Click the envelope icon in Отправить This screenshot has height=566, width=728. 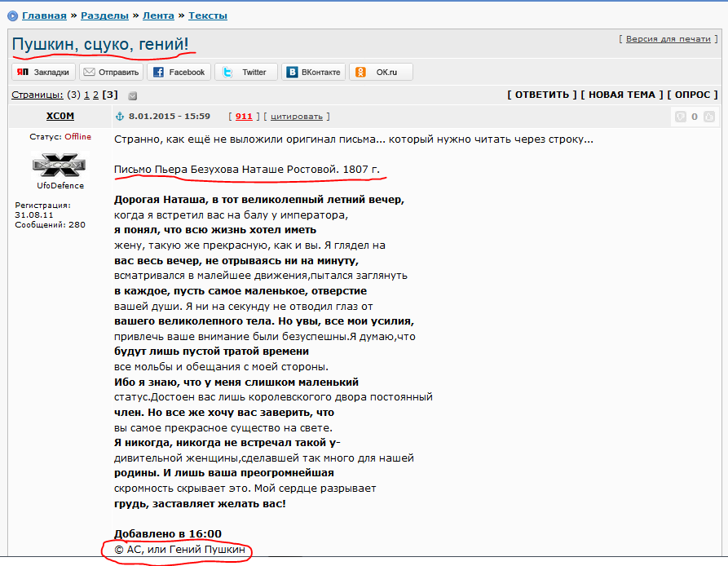[89, 72]
